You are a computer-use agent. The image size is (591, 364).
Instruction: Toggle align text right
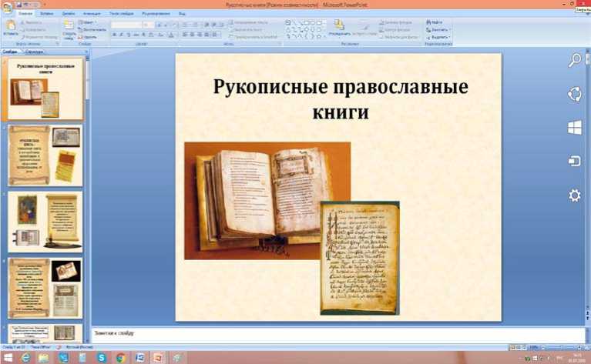coord(200,35)
